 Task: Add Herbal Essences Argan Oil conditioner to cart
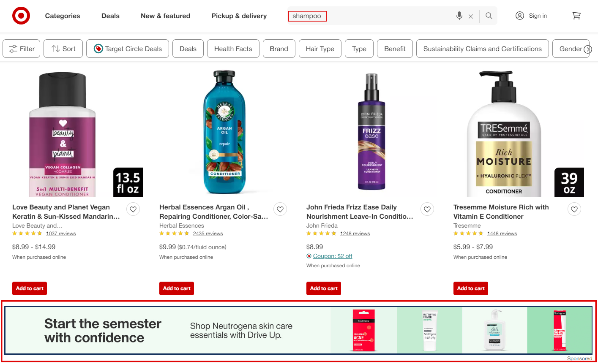[x=176, y=288]
